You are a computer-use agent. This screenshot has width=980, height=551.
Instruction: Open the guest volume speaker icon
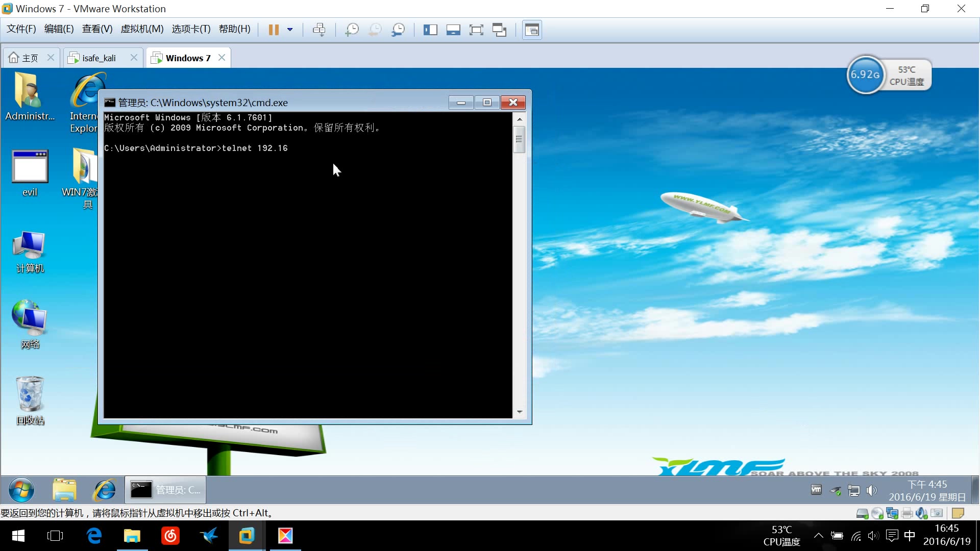pos(871,490)
